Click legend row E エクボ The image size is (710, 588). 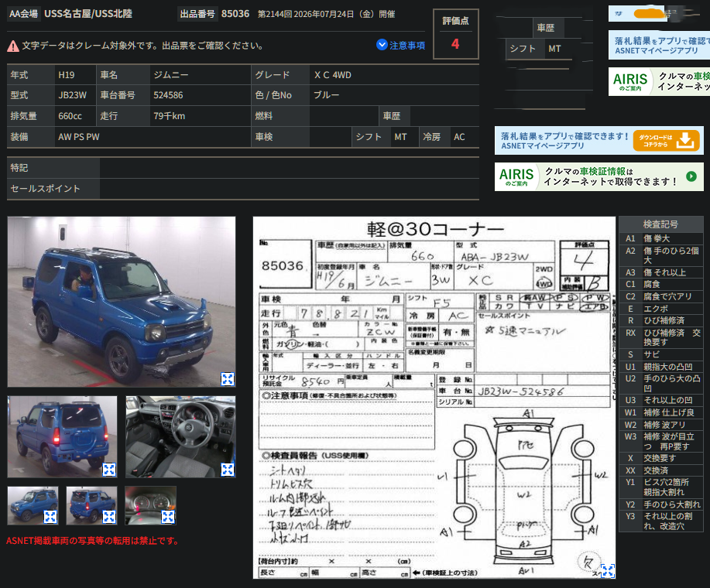click(x=660, y=309)
